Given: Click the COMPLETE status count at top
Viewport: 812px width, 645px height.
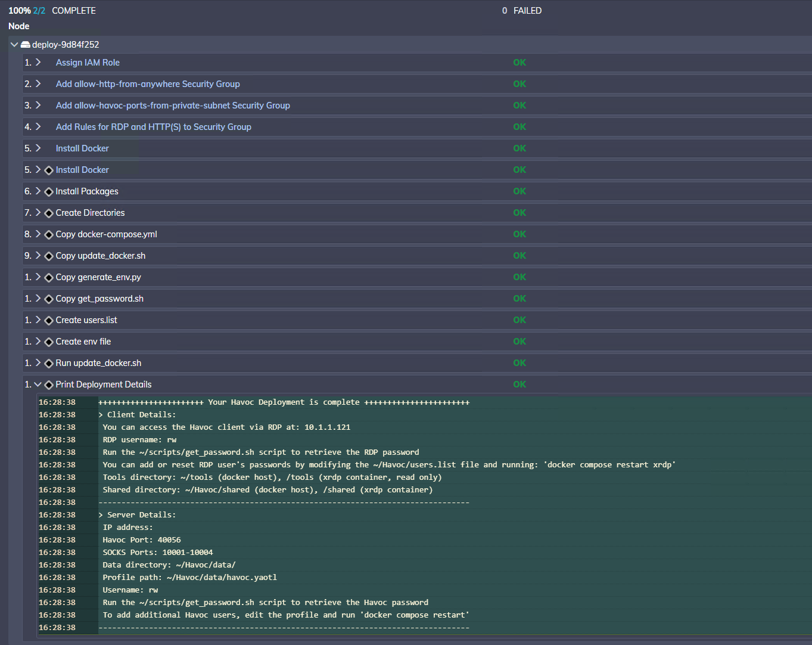Looking at the screenshot, I should (73, 11).
